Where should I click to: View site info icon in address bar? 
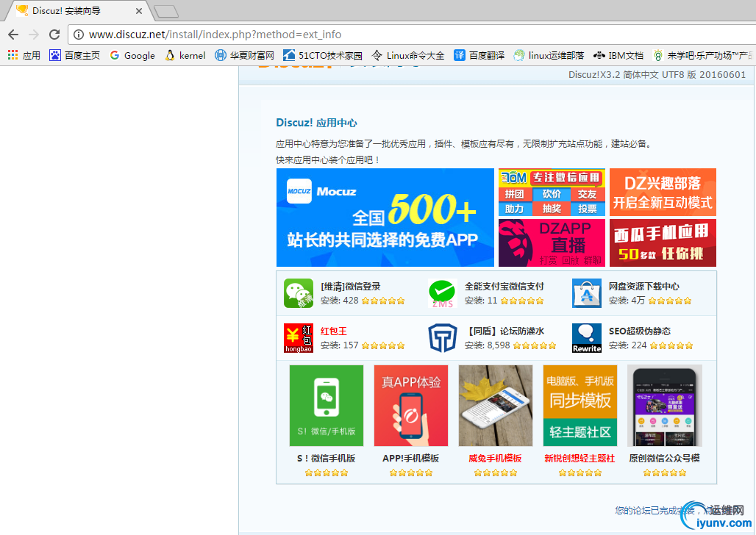tap(79, 35)
